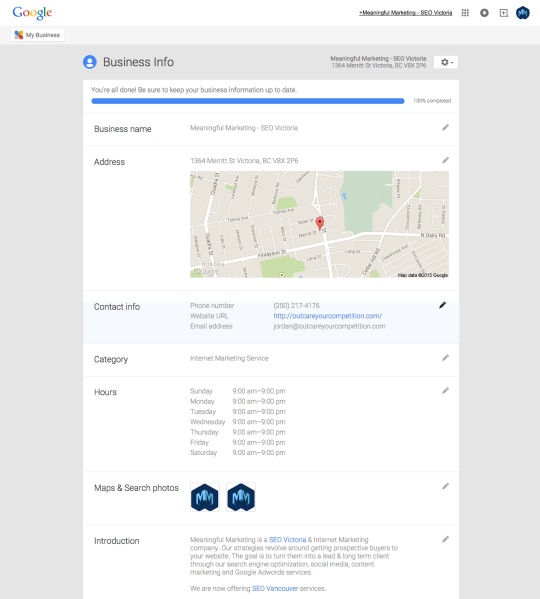Screen dimensions: 540x599
Task: Edit Maps & Search photos pencil icon
Action: pos(445,487)
